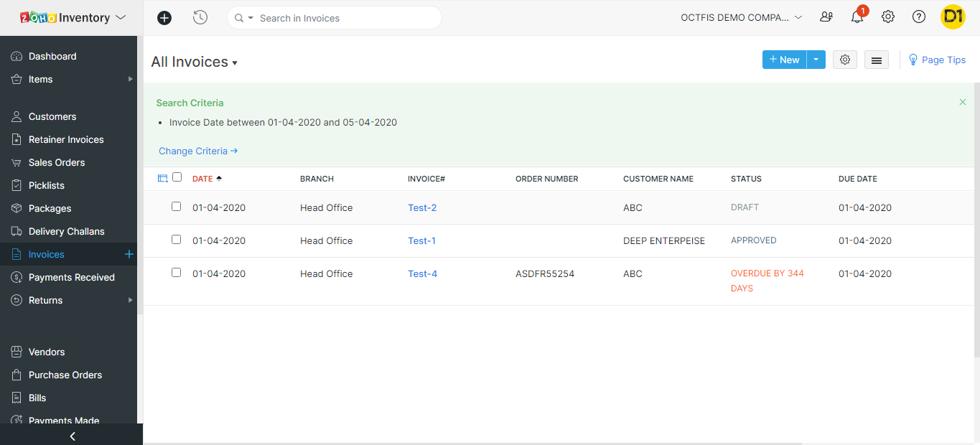This screenshot has height=445, width=980.
Task: Click the Customers person icon
Action: point(17,116)
